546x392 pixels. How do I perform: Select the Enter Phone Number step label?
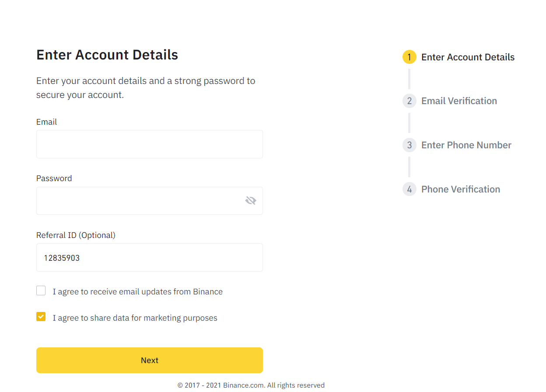(x=466, y=145)
